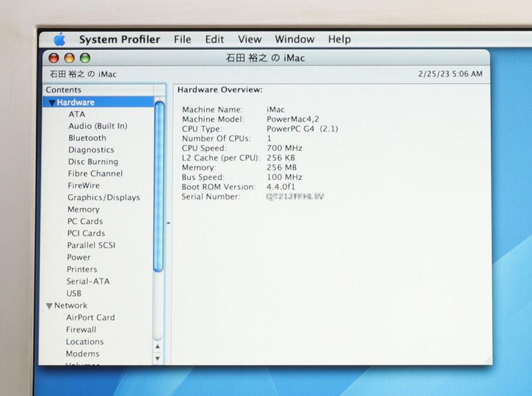
Task: Select Parallel SCSI in the Contents list
Action: point(91,245)
